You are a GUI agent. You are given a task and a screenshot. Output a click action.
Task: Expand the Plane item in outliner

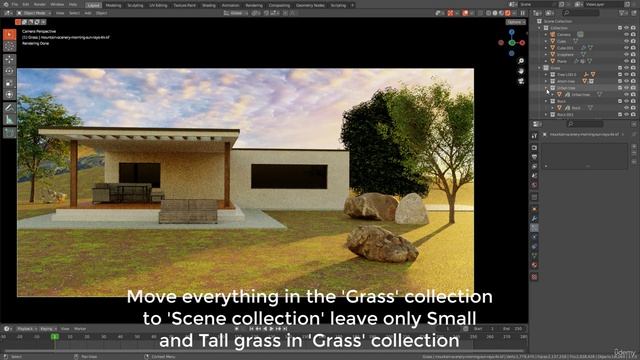click(x=546, y=61)
